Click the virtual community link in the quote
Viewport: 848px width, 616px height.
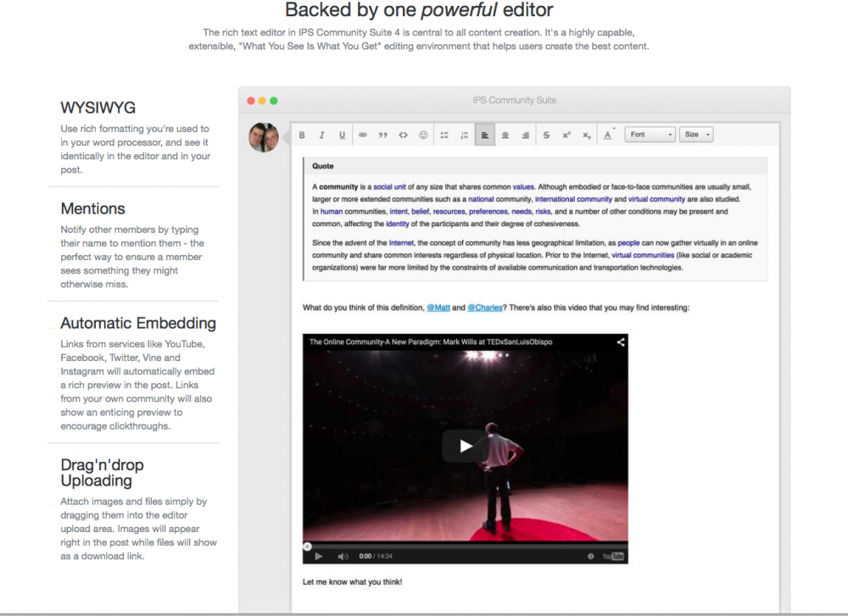[657, 198]
